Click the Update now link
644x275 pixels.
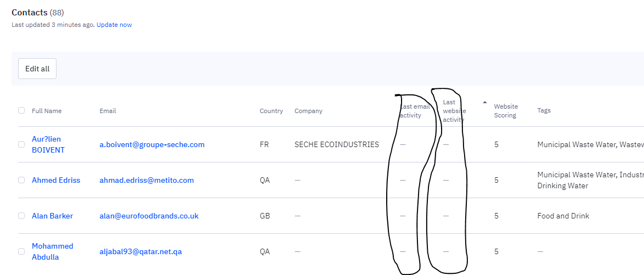114,25
